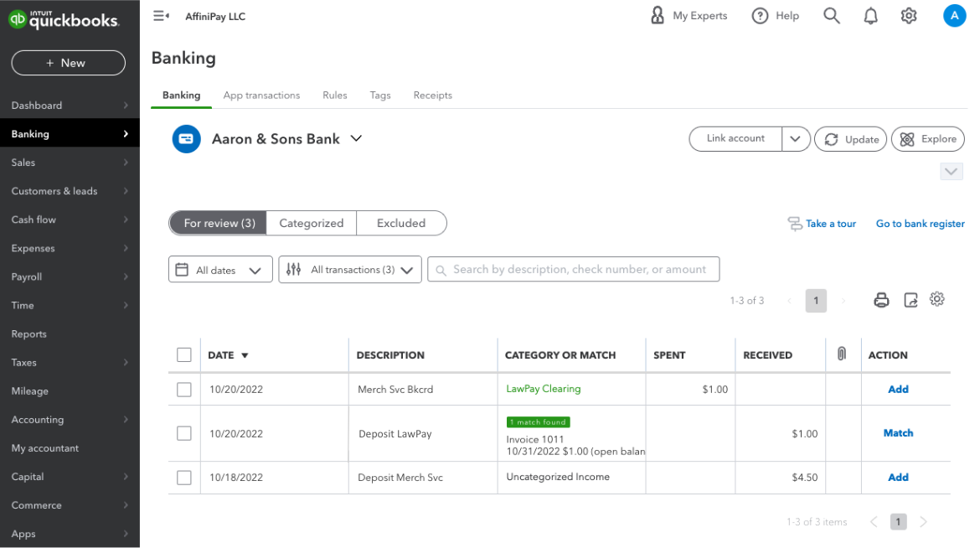Open the All transactions (3) filter dropdown

(350, 270)
